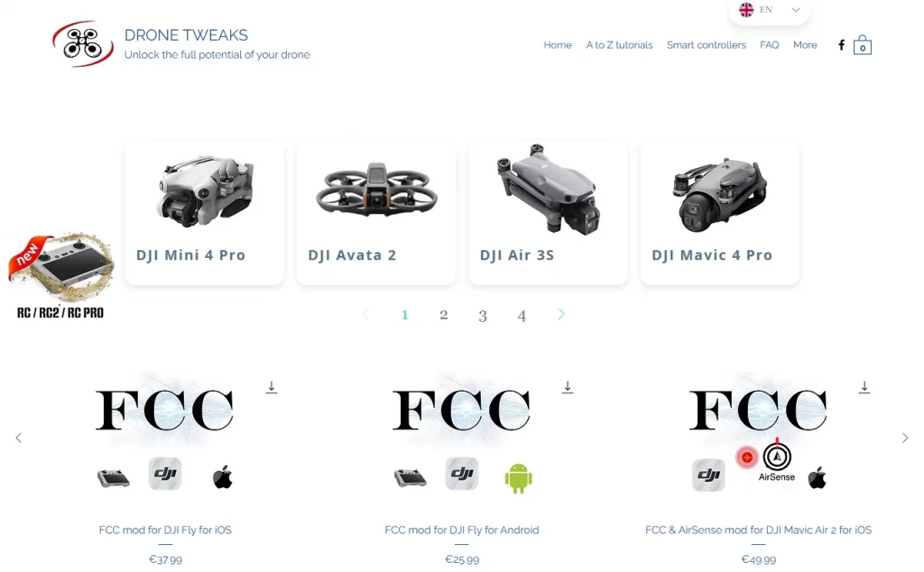Open A to Z tutorials menu item
The width and height of the screenshot is (924, 572).
pos(619,45)
